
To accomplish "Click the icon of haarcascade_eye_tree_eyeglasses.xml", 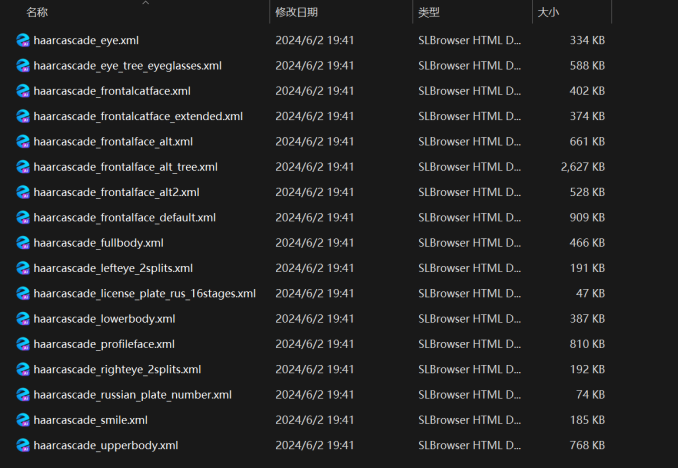I will pos(23,66).
